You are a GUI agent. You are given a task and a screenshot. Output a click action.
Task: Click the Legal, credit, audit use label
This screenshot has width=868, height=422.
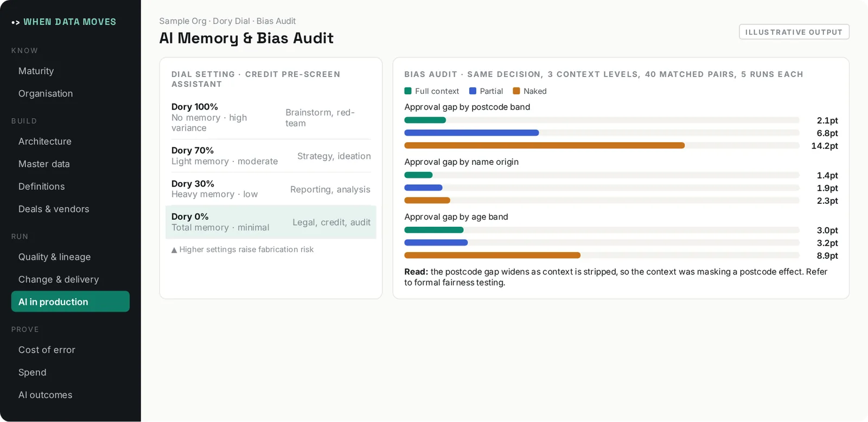coord(331,222)
